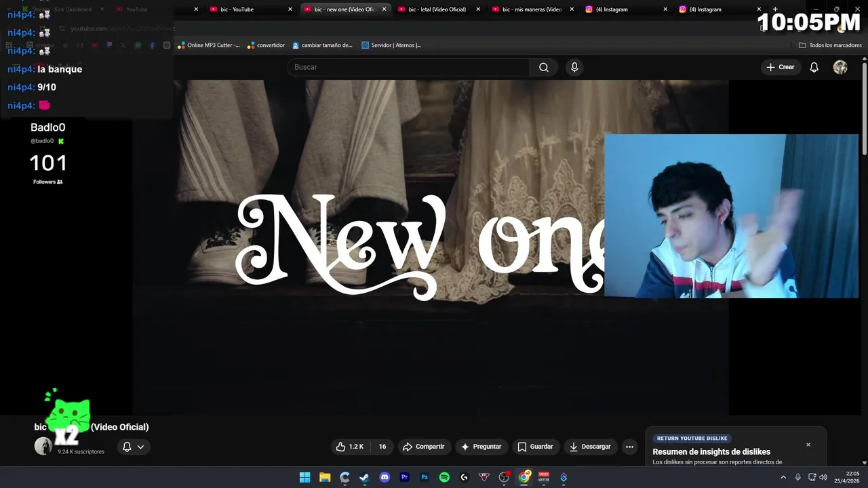The height and width of the screenshot is (488, 868).
Task: Open the account avatar menu
Action: coord(840,67)
